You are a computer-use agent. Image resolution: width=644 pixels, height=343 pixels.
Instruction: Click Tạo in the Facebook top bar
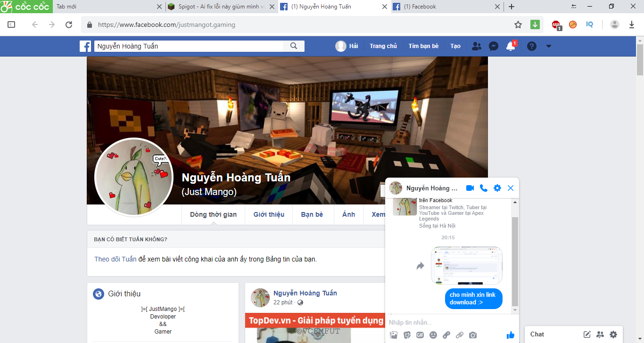pyautogui.click(x=455, y=46)
